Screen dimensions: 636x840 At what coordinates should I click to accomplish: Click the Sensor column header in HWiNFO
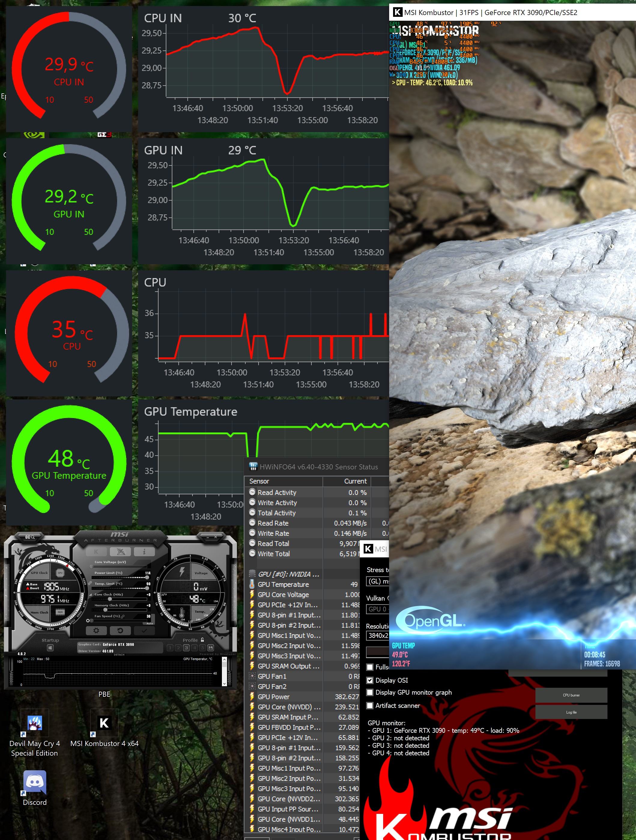click(x=284, y=481)
